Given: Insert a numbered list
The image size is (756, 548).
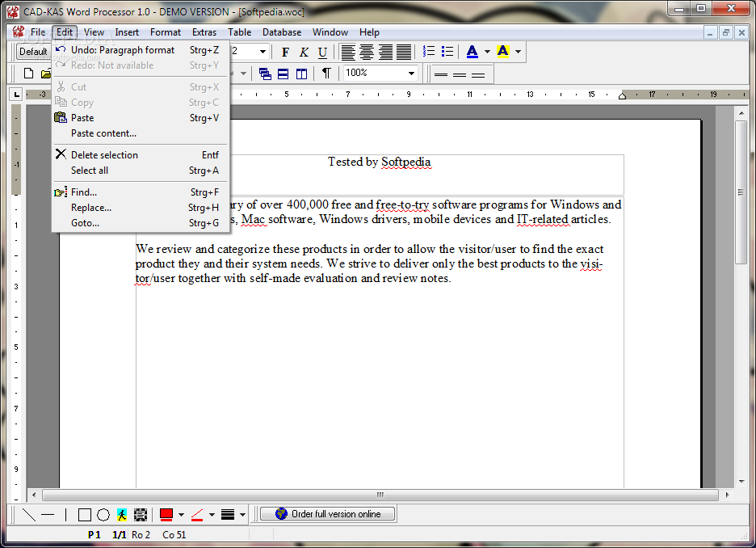Looking at the screenshot, I should pyautogui.click(x=428, y=52).
